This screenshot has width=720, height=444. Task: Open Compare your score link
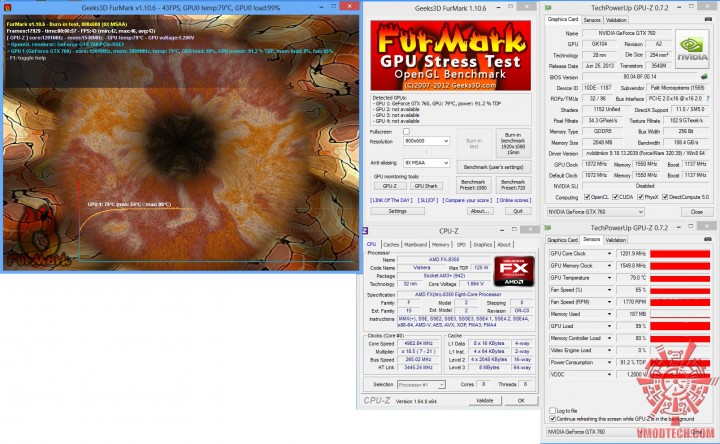coord(467,200)
